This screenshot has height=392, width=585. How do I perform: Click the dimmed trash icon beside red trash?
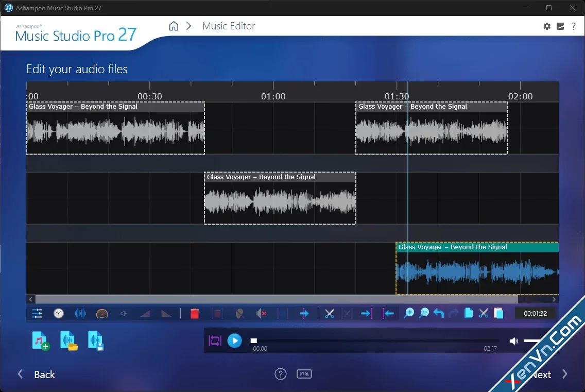pos(217,313)
